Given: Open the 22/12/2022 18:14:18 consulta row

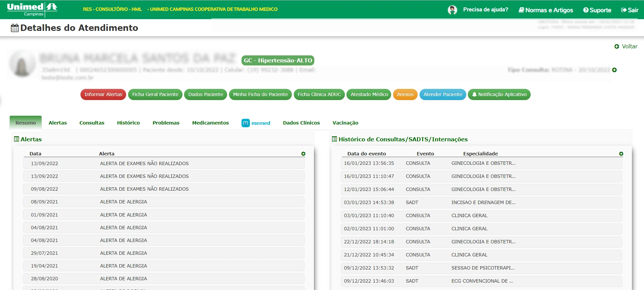Looking at the screenshot, I should (481, 242).
